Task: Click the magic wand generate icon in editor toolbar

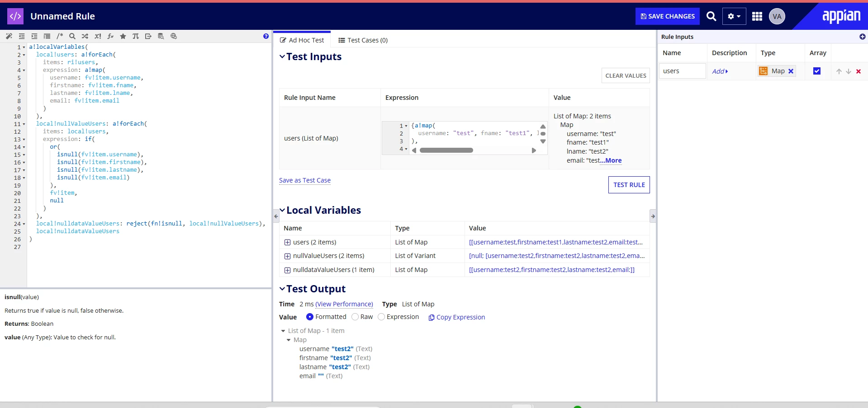Action: (x=9, y=36)
